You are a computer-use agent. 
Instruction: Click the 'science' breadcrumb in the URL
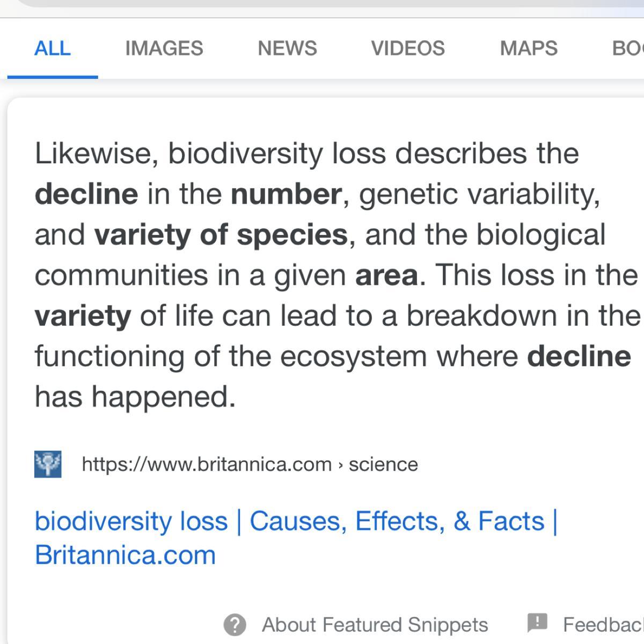click(383, 464)
